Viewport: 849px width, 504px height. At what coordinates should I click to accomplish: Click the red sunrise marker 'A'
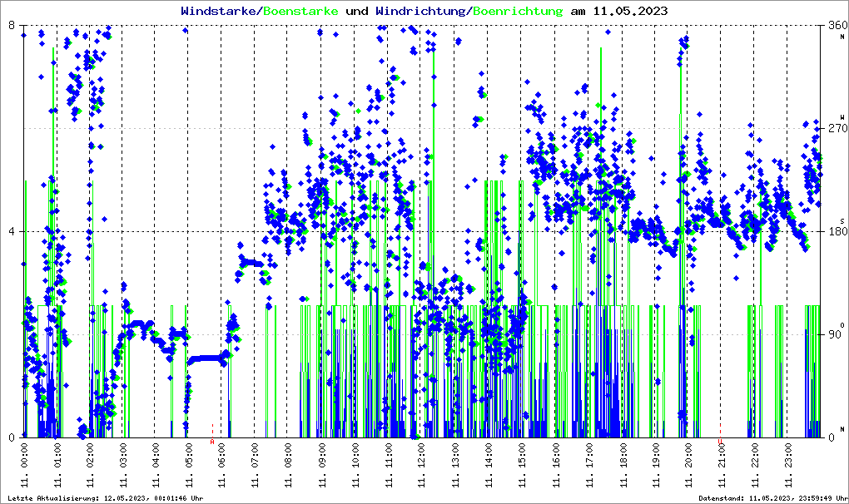pos(212,442)
